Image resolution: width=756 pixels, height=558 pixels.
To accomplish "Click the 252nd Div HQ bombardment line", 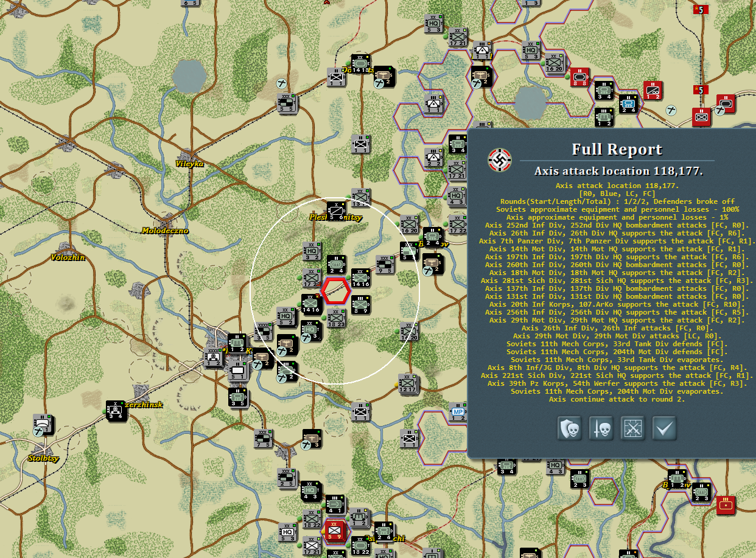I will 617,225.
